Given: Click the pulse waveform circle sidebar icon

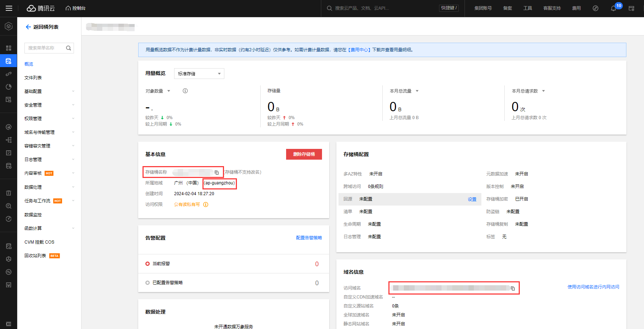Looking at the screenshot, I should pyautogui.click(x=9, y=272).
